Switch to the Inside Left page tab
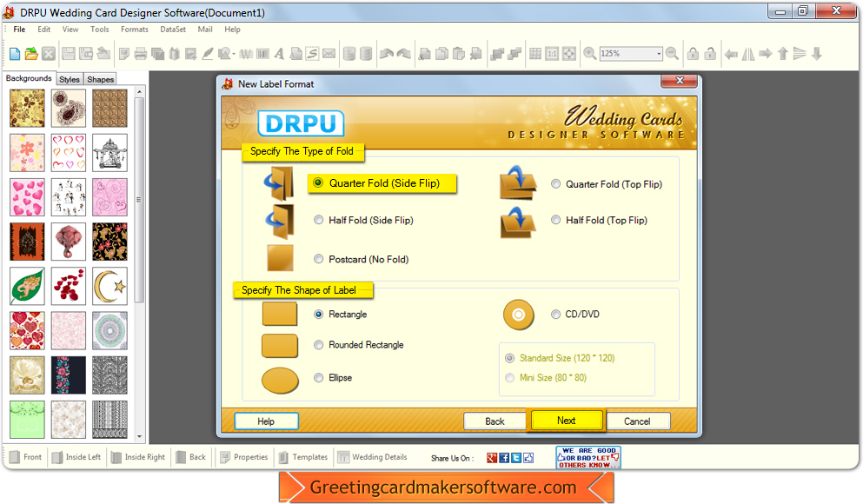The image size is (863, 504). click(76, 457)
